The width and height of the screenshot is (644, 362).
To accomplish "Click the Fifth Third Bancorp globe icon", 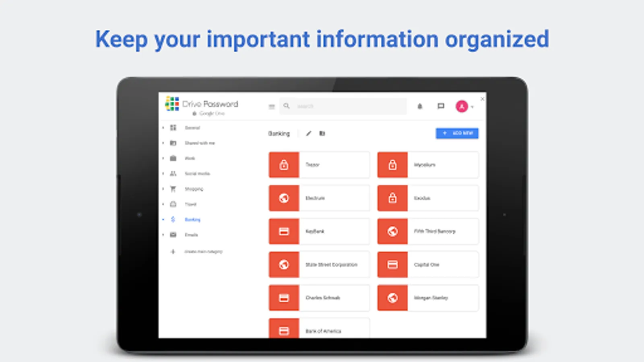I will pos(392,231).
